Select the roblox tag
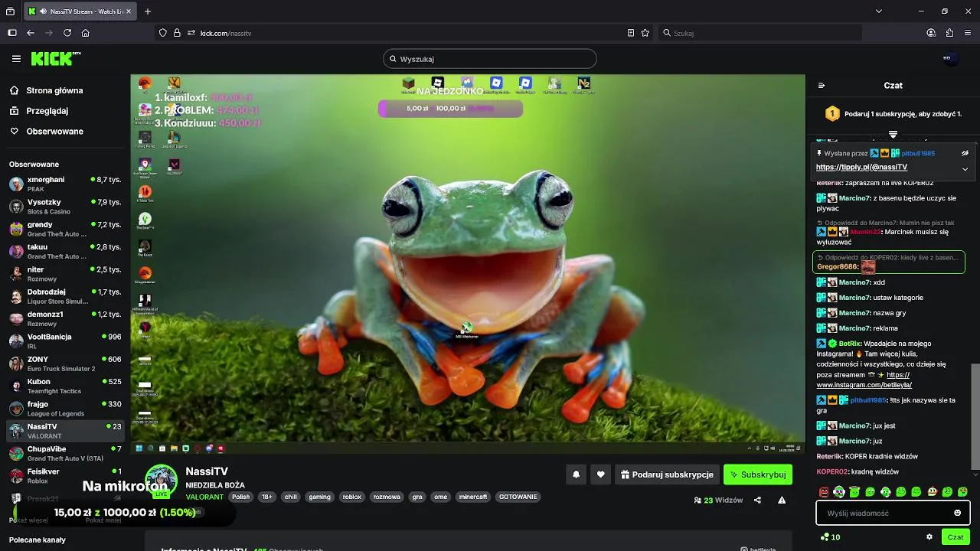 [351, 497]
